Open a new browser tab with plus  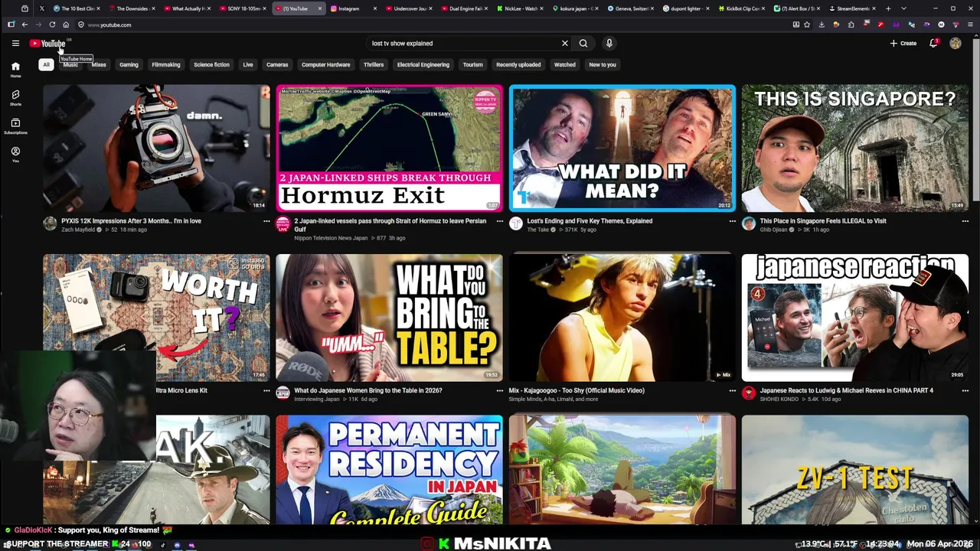(x=888, y=8)
